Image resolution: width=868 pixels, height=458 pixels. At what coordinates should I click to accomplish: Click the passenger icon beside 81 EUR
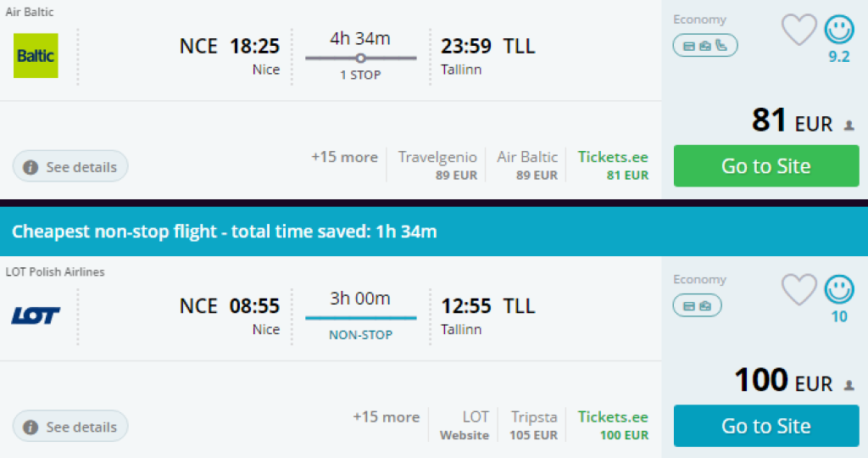(849, 126)
